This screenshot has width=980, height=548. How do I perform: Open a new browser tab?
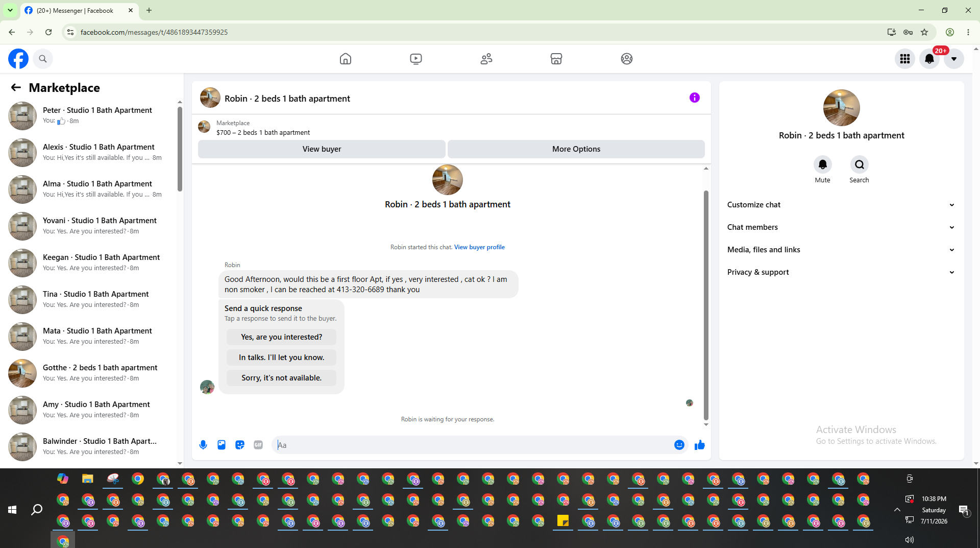pos(149,10)
